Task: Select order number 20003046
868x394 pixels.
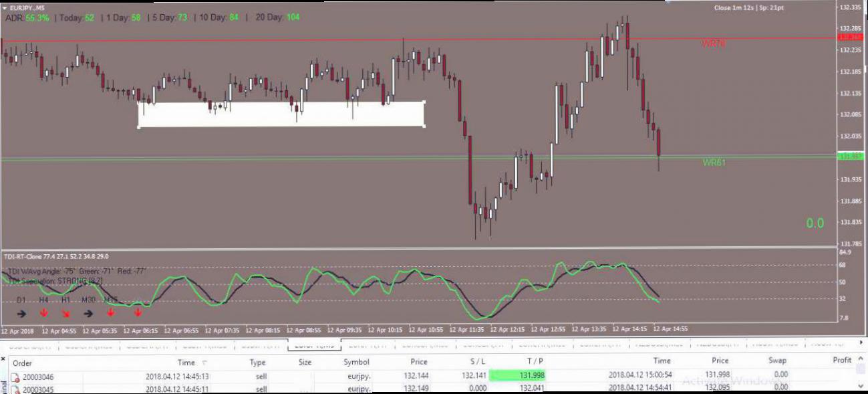Action: point(38,377)
